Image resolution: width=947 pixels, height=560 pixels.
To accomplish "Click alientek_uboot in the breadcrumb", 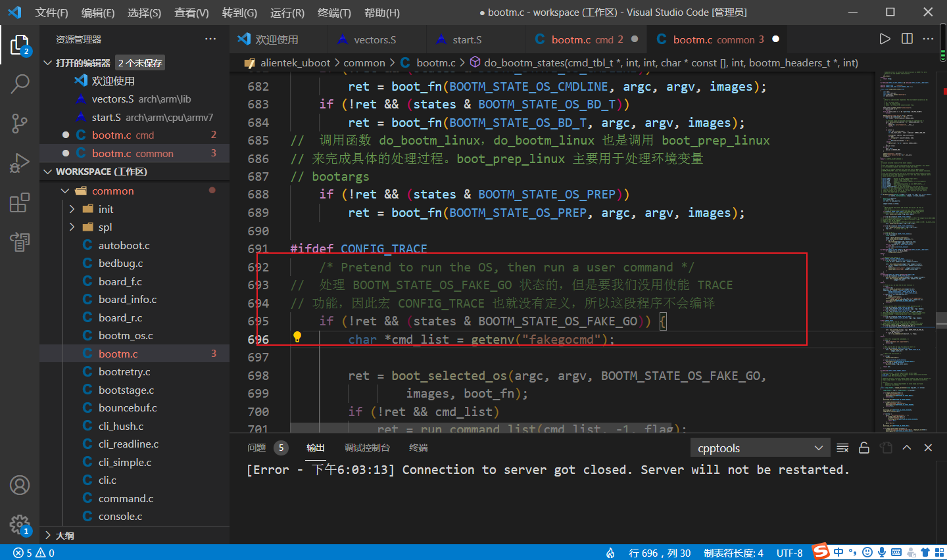I will (295, 62).
